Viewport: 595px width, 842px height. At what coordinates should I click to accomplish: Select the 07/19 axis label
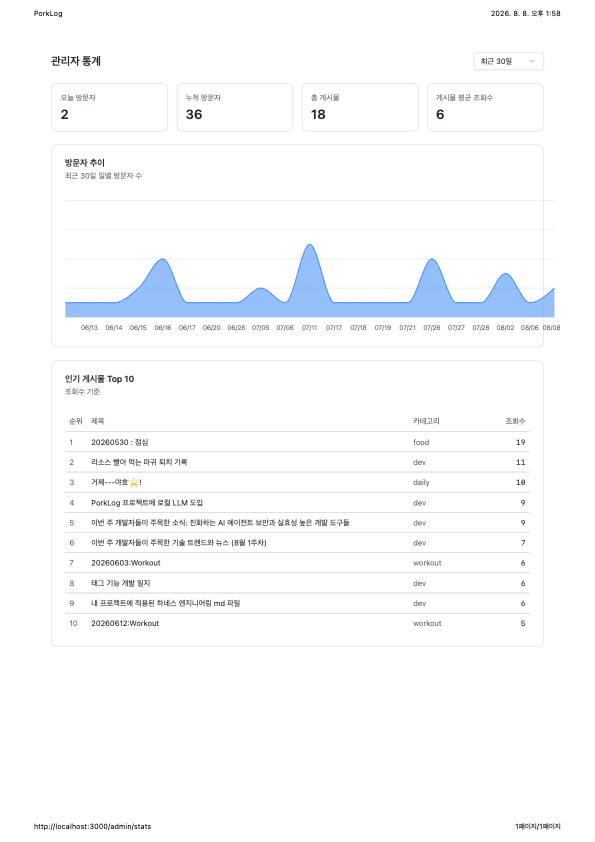[x=383, y=328]
